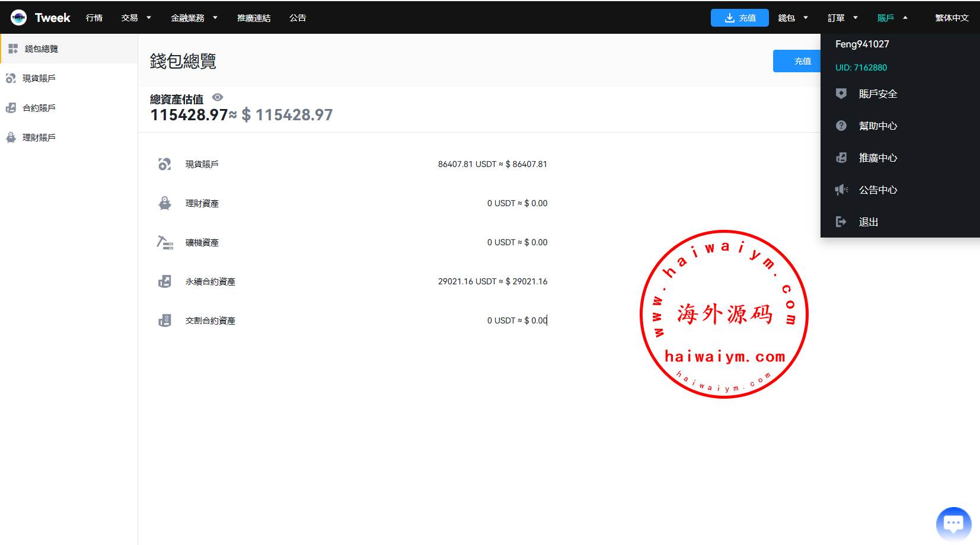Click the 幫助中心 question mark icon
This screenshot has height=545, width=980.
(x=841, y=126)
